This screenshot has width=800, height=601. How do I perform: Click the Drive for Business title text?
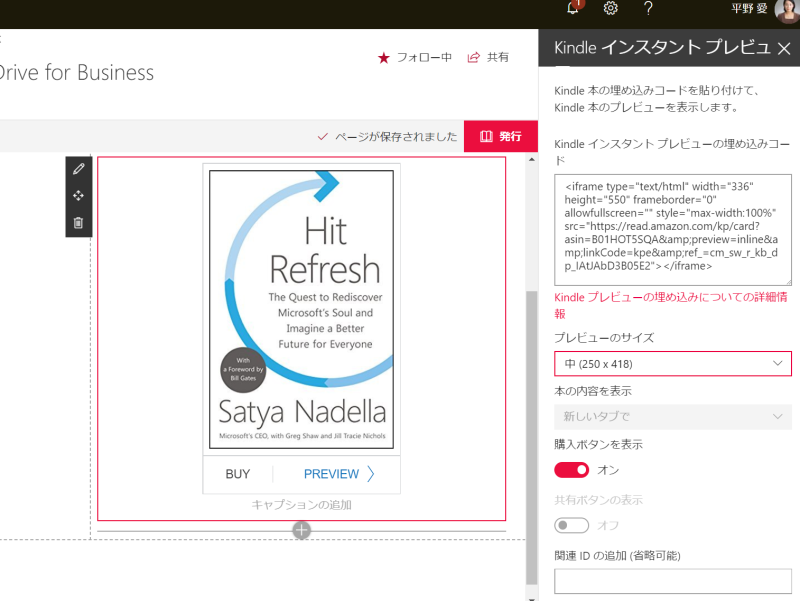tap(77, 73)
